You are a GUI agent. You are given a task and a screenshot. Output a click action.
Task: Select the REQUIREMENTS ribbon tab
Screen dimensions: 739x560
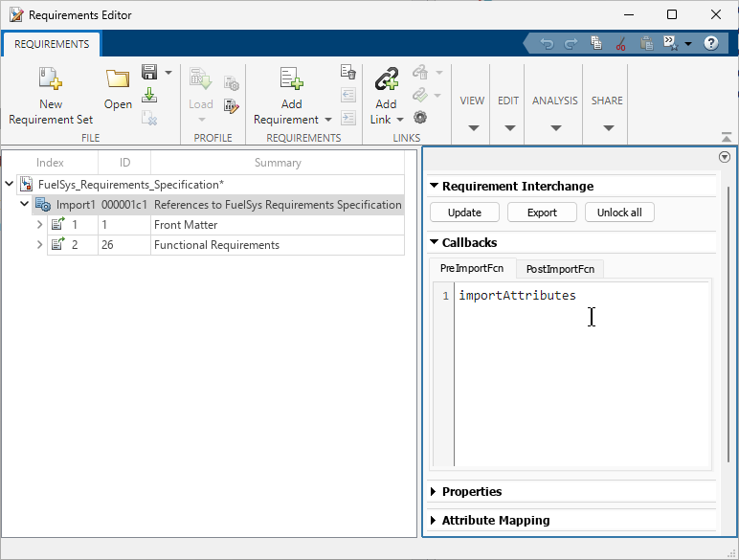(52, 44)
